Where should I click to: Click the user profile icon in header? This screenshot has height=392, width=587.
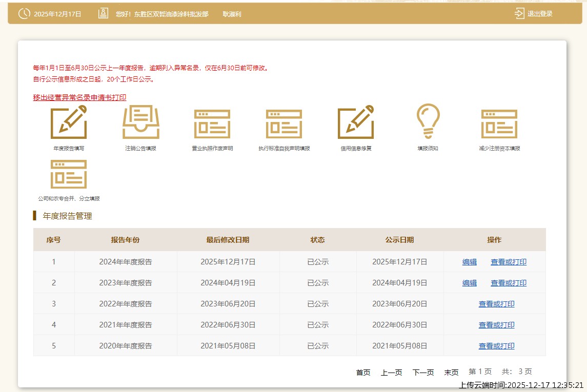pos(103,14)
